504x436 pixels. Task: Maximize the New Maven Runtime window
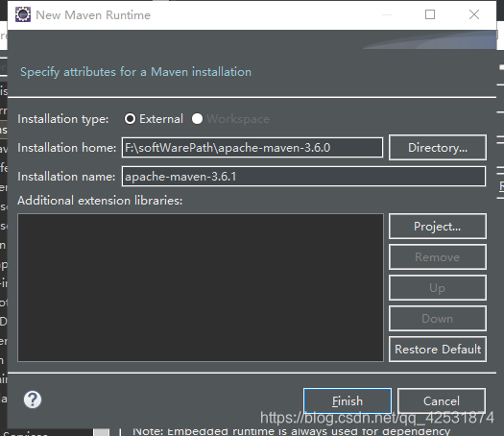tap(430, 14)
